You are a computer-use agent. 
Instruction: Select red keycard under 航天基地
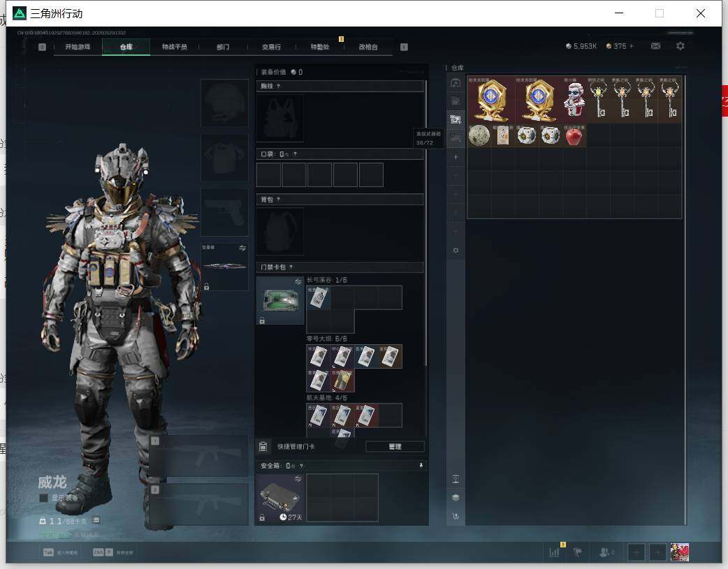[x=366, y=415]
